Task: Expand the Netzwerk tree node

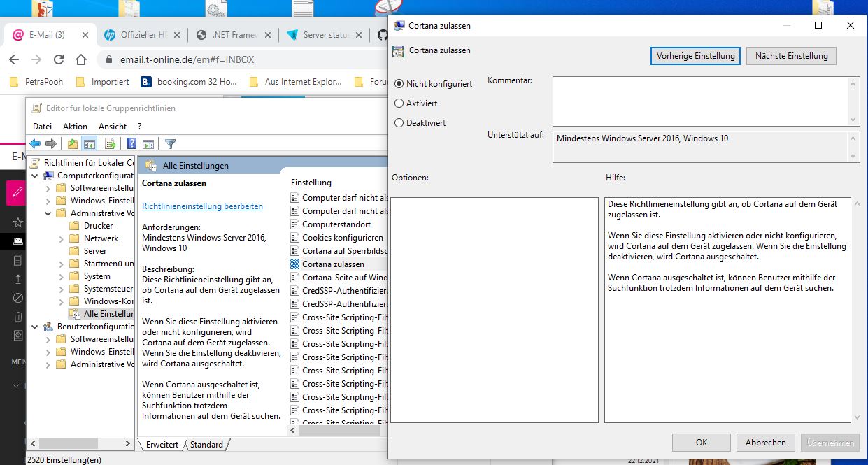Action: [x=62, y=238]
